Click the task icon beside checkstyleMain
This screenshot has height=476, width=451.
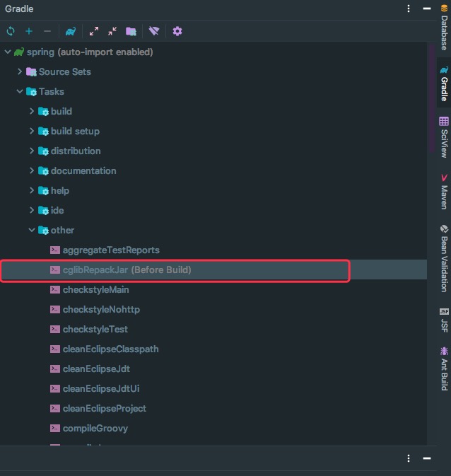coord(55,289)
